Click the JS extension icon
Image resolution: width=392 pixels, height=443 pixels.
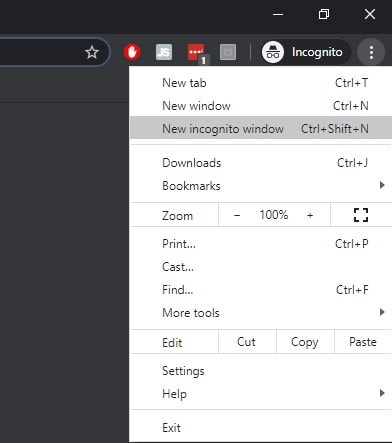pyautogui.click(x=164, y=52)
